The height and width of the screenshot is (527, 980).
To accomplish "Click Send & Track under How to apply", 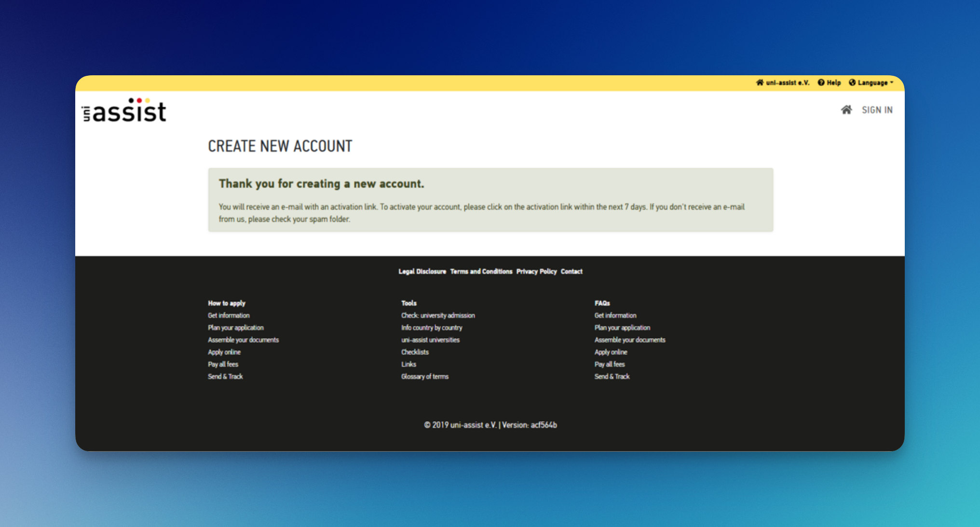I will pos(225,376).
